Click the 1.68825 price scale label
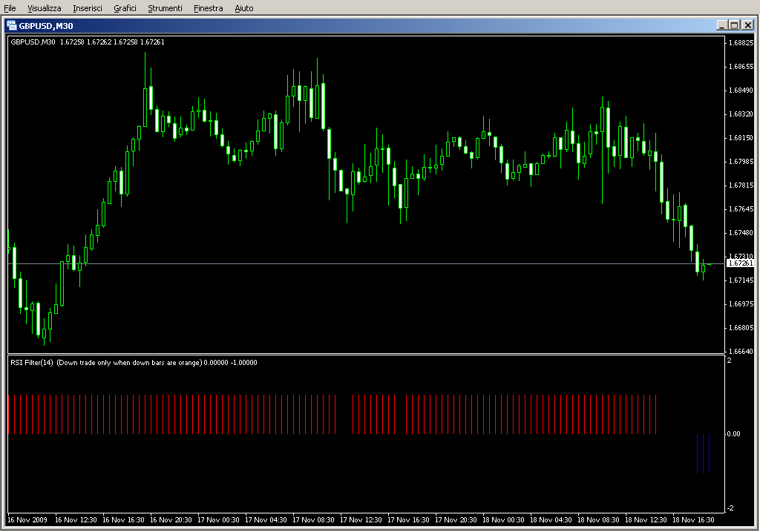Image resolution: width=760 pixels, height=532 pixels. (x=741, y=43)
